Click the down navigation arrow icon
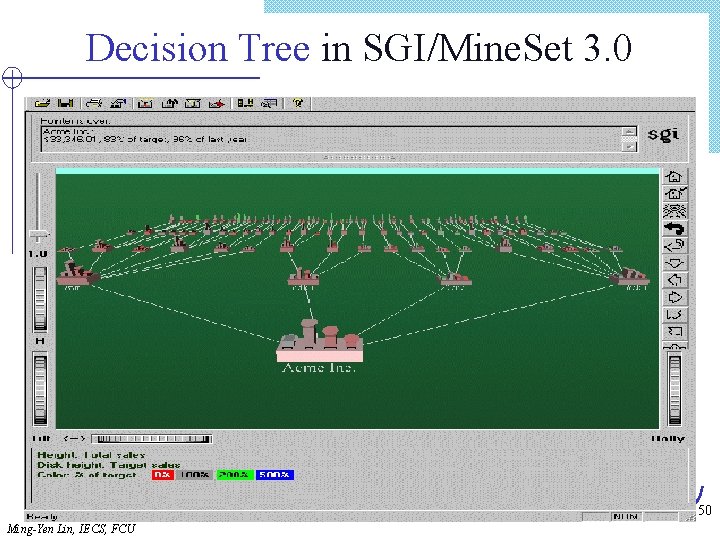The image size is (720, 540). coord(675,263)
